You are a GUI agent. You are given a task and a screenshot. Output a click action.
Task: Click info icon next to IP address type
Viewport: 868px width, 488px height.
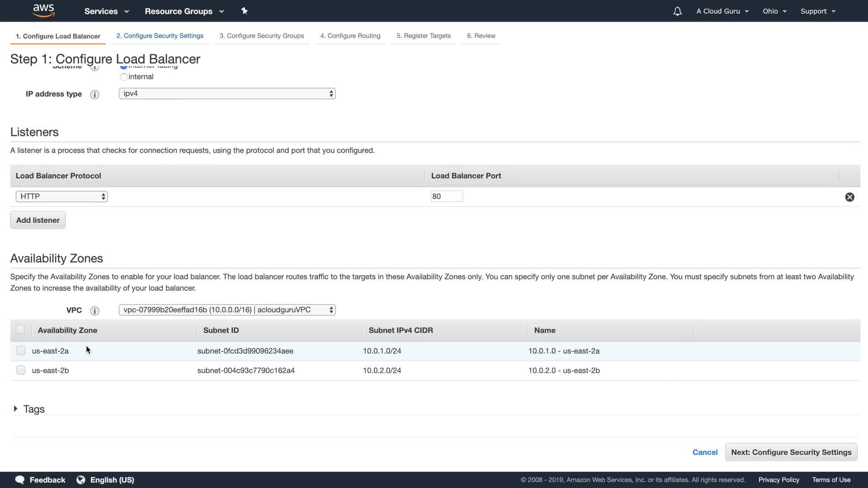(94, 94)
